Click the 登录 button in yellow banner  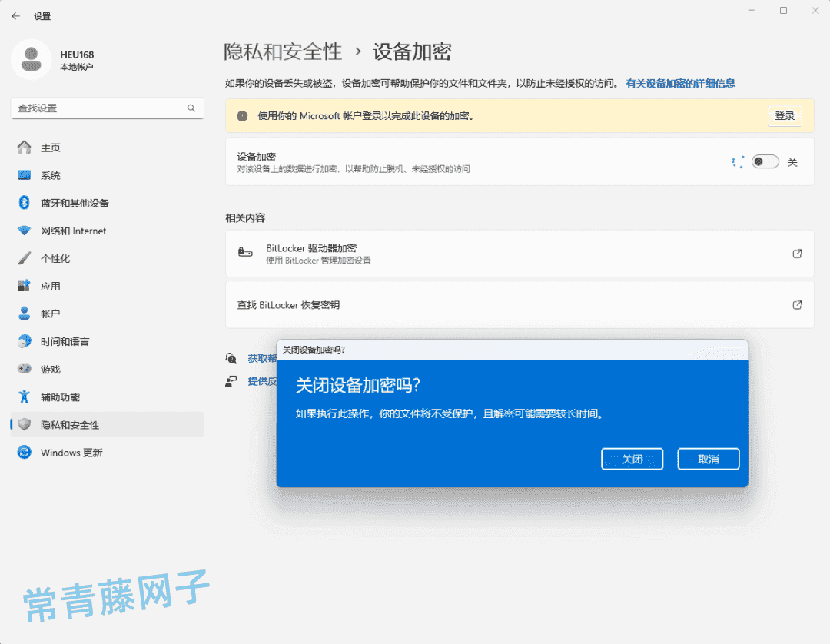pyautogui.click(x=785, y=116)
